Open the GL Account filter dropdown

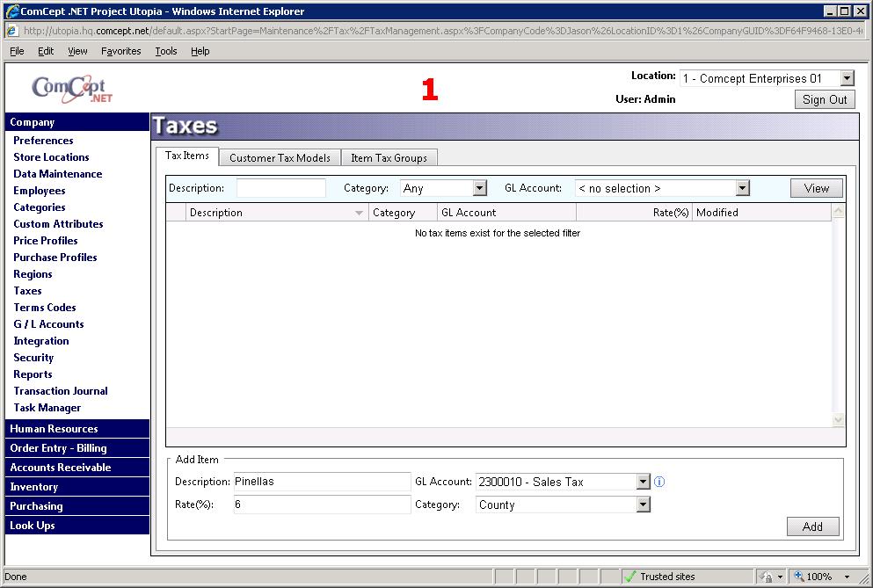[x=742, y=188]
